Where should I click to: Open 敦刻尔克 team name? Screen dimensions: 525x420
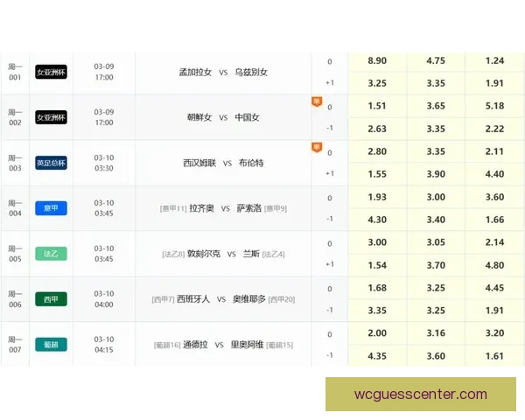pos(204,254)
